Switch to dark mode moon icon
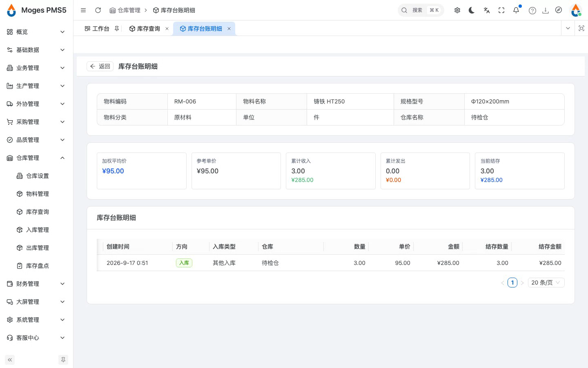Image resolution: width=588 pixels, height=368 pixels. 472,10
